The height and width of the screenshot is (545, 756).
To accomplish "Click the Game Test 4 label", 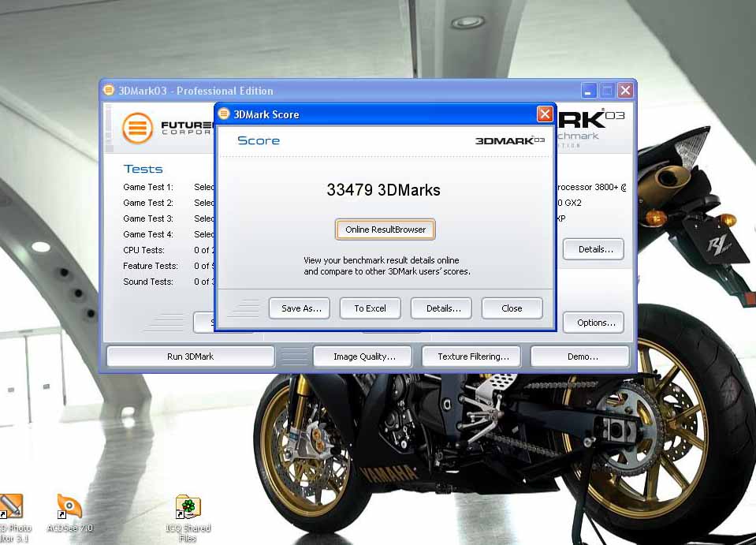I will point(148,234).
